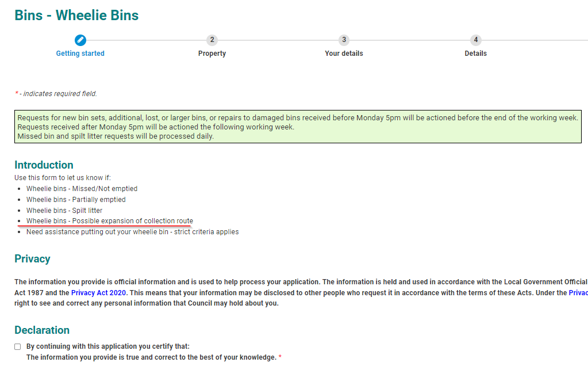This screenshot has height=385, width=588.
Task: Select the step 3 circle icon
Action: 344,40
